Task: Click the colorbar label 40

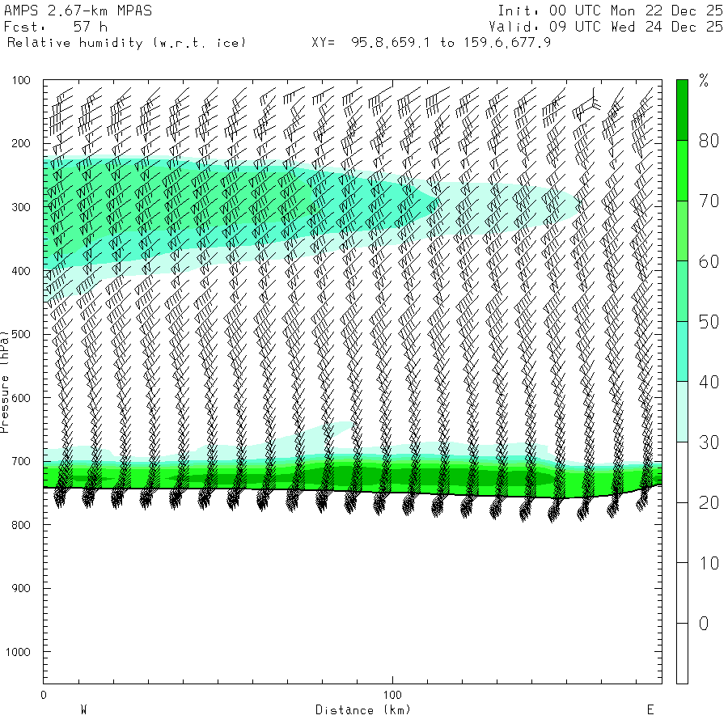Action: [709, 382]
